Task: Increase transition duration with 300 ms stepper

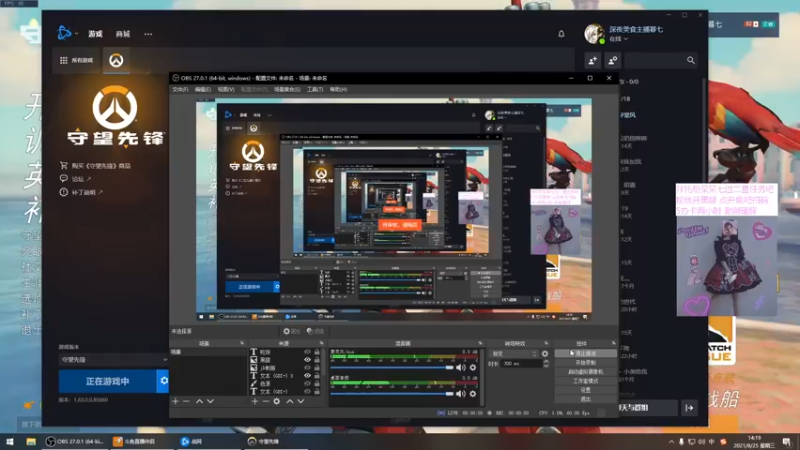Action: (546, 362)
